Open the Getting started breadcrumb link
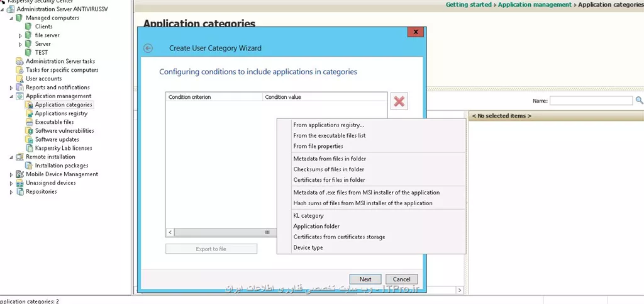644x304 pixels. 469,5
